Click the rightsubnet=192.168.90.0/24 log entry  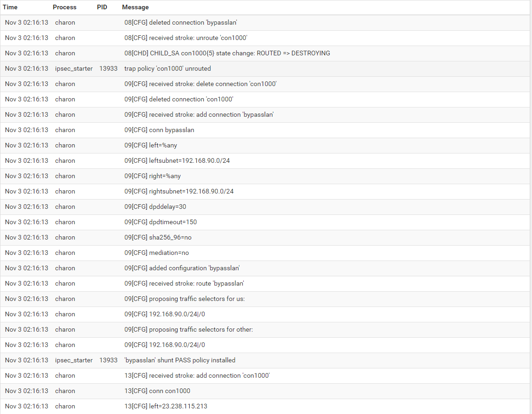(x=179, y=191)
